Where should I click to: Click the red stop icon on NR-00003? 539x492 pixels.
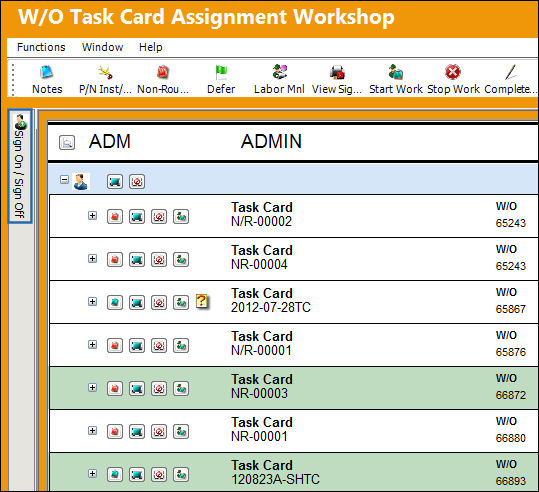click(159, 389)
